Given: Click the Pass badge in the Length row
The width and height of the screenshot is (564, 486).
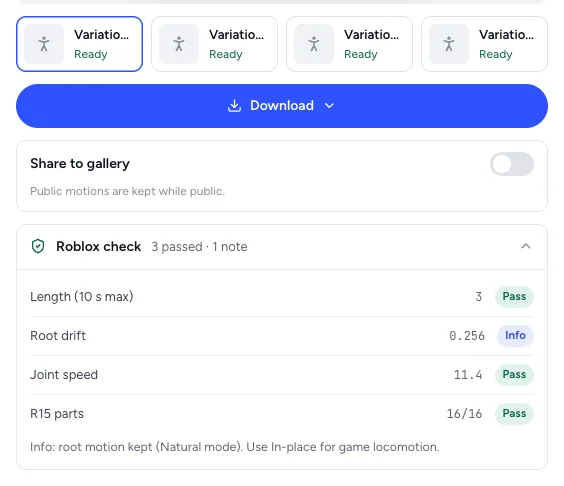Looking at the screenshot, I should click(514, 296).
